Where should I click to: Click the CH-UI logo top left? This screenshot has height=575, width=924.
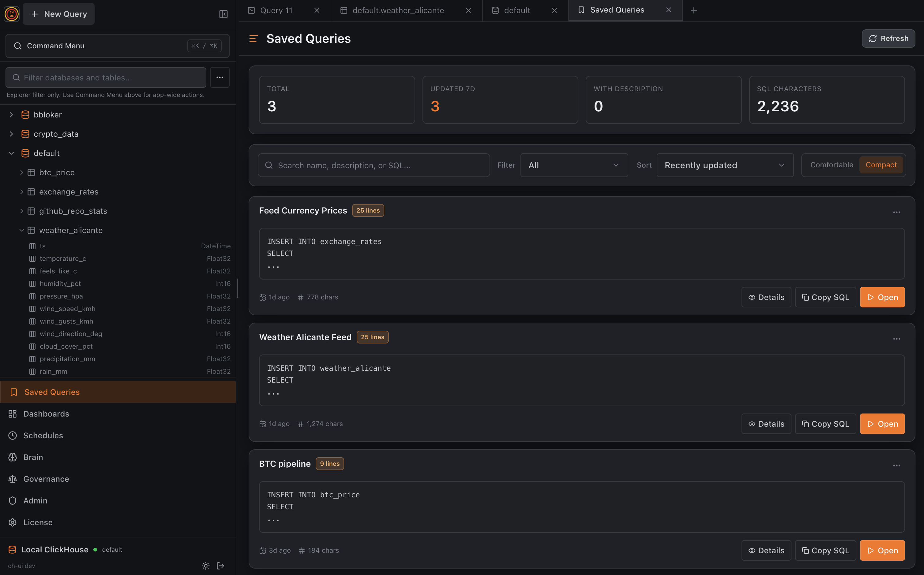(x=11, y=14)
